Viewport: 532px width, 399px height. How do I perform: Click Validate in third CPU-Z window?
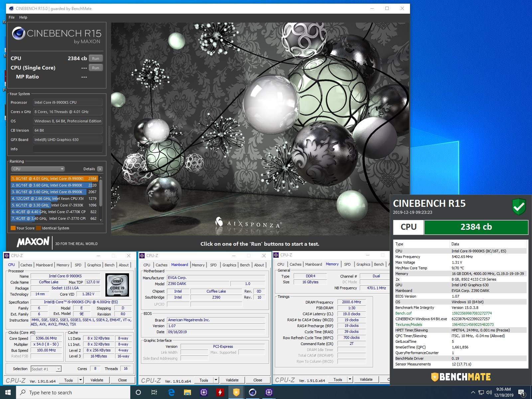click(366, 379)
